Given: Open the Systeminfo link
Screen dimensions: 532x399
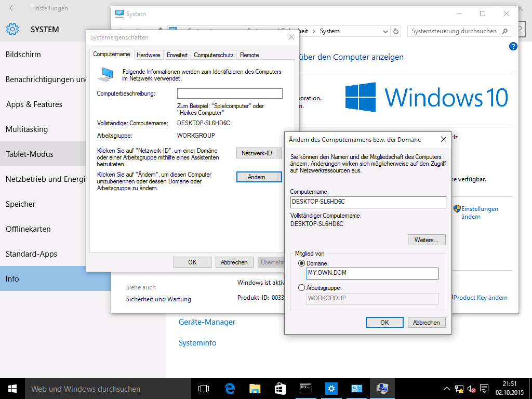Looking at the screenshot, I should 197,343.
